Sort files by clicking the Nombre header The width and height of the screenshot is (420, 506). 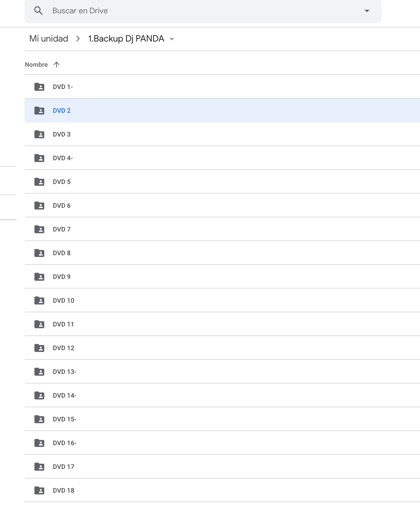pyautogui.click(x=36, y=64)
